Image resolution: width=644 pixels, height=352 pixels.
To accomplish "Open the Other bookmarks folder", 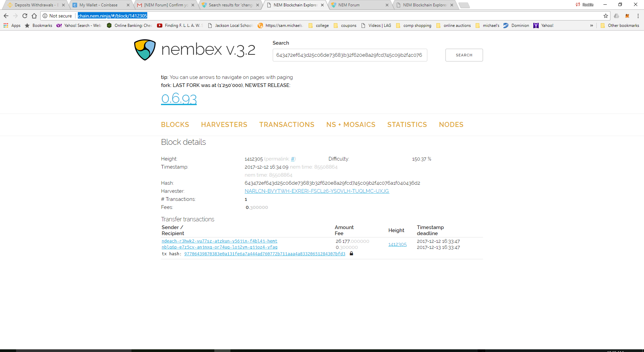I will [620, 26].
